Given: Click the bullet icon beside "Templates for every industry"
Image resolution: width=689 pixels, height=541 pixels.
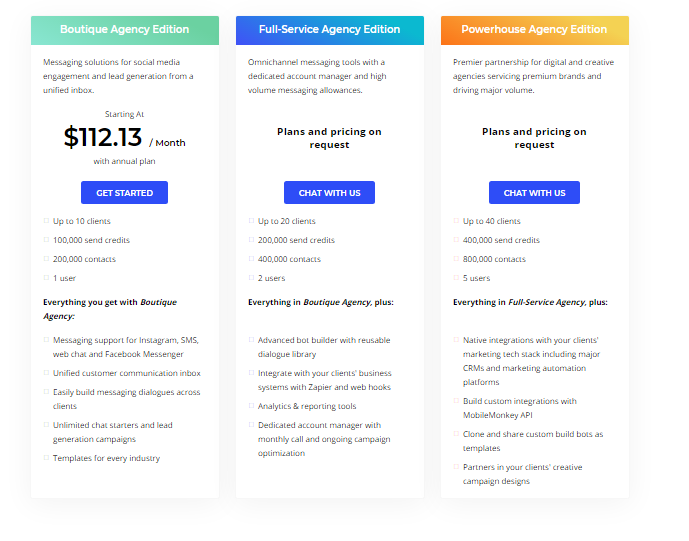Looking at the screenshot, I should pyautogui.click(x=46, y=458).
